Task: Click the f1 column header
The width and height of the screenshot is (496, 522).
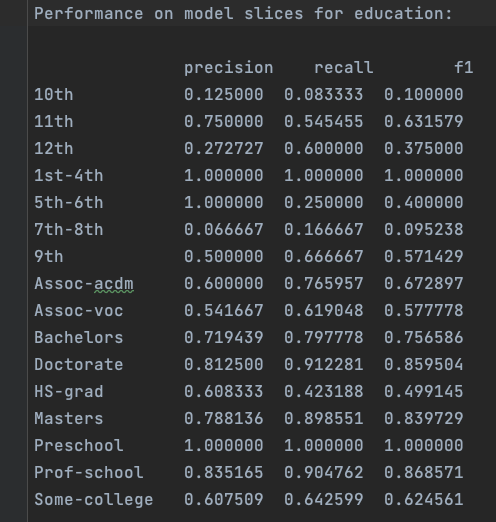Action: [x=464, y=68]
